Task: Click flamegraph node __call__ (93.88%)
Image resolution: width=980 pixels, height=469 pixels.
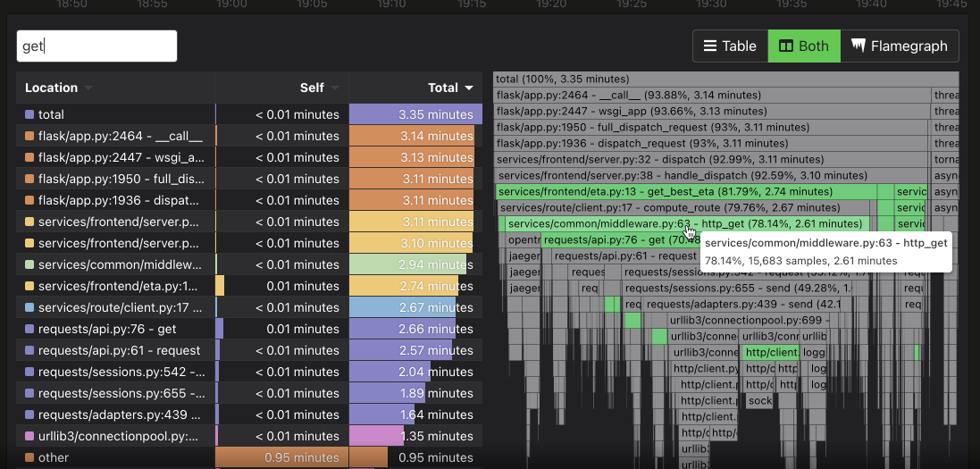Action: [711, 95]
